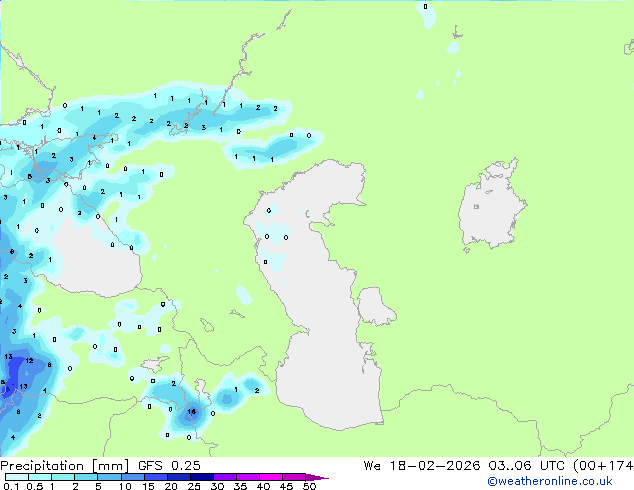The height and width of the screenshot is (490, 634).
Task: Pick the 1–2 mm legend swatch
Action: click(x=63, y=477)
